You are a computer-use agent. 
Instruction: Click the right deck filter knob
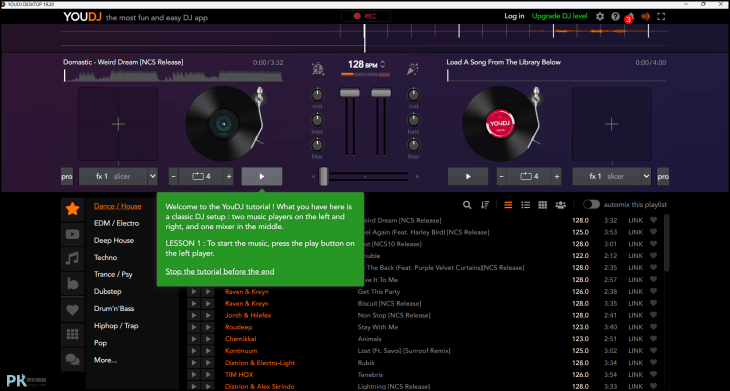tap(413, 145)
